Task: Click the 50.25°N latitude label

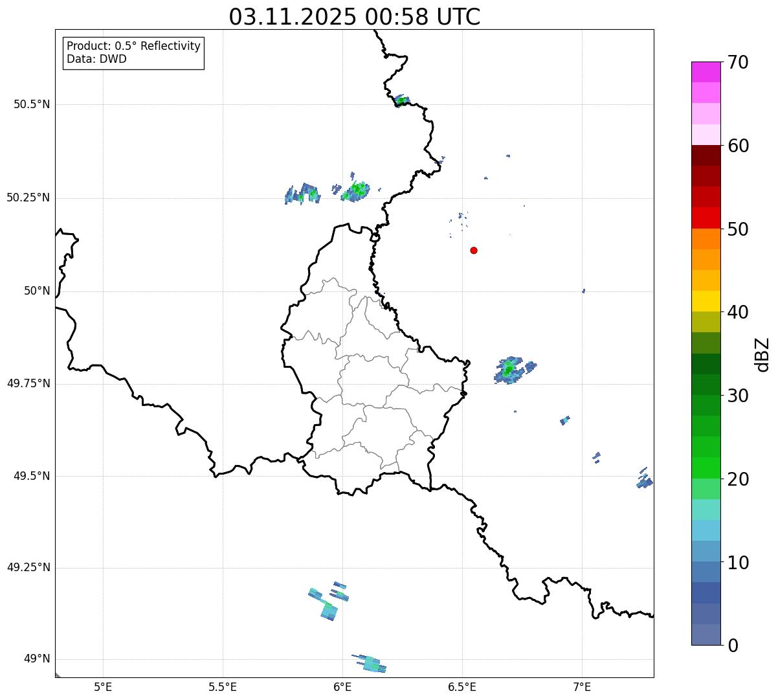Action: [28, 198]
